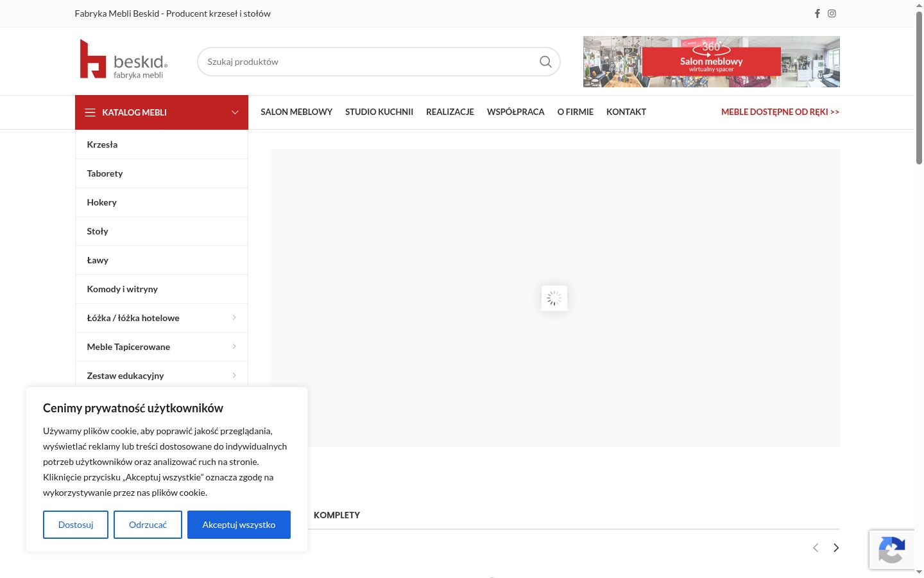The image size is (924, 578).
Task: Click the search magnifier icon
Action: point(545,62)
